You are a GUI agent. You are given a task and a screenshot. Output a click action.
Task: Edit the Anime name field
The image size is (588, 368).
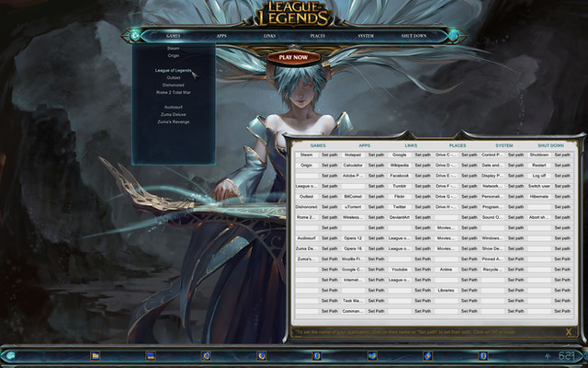(x=446, y=270)
